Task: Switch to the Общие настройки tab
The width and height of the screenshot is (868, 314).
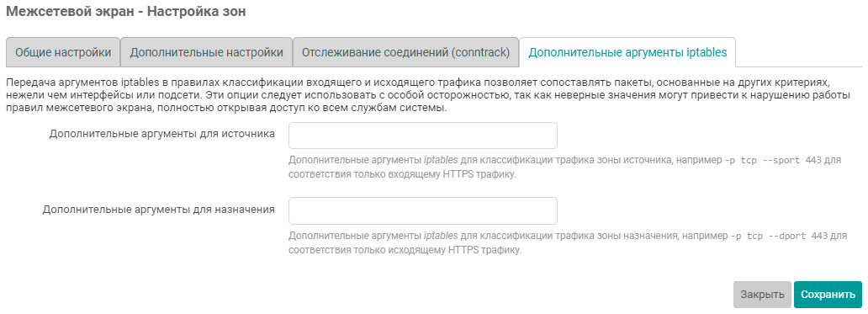Action: 63,52
